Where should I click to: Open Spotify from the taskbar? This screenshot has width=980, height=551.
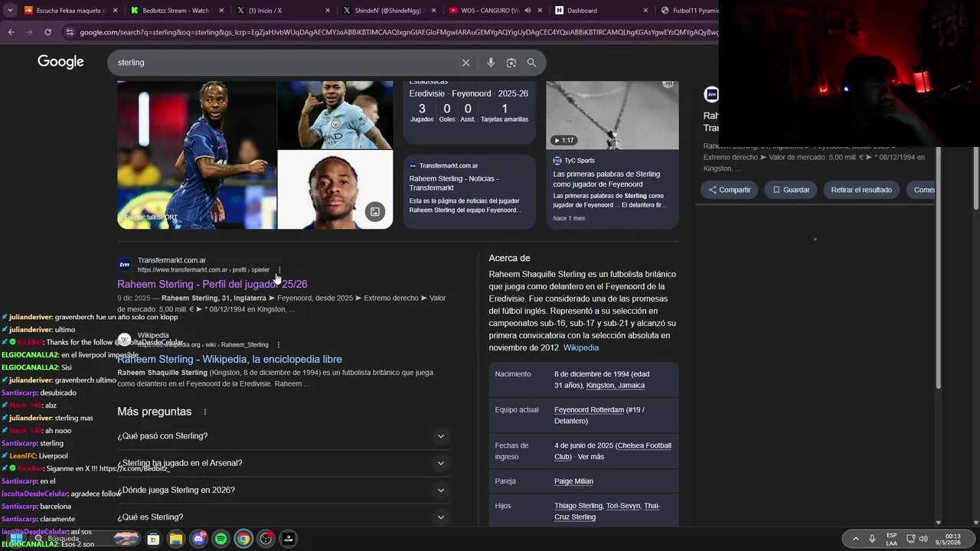(x=220, y=539)
